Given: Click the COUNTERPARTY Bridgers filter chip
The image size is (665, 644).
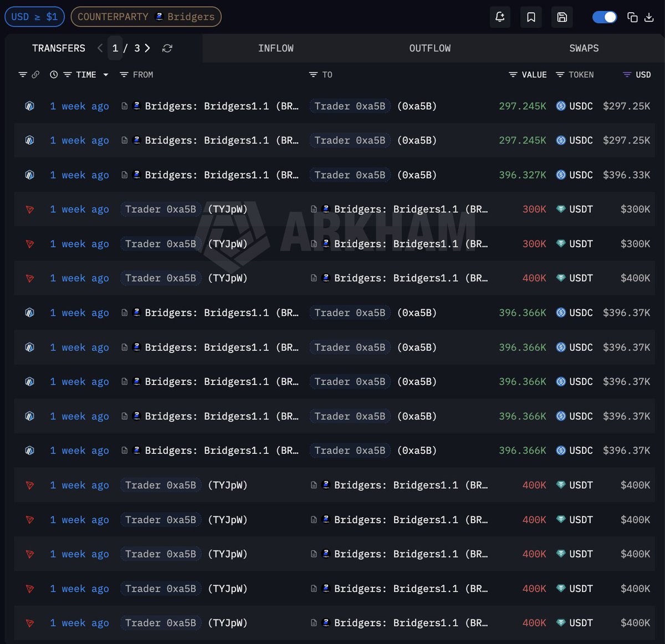Looking at the screenshot, I should [x=146, y=17].
